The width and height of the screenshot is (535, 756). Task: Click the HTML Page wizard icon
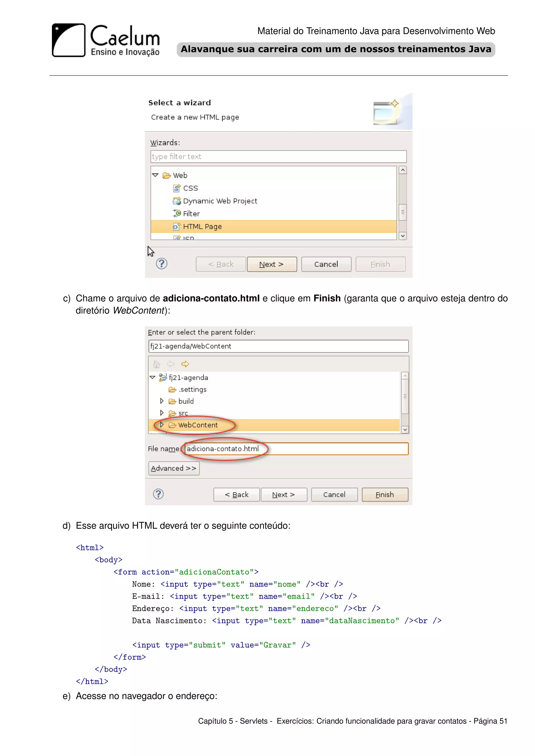[x=177, y=227]
